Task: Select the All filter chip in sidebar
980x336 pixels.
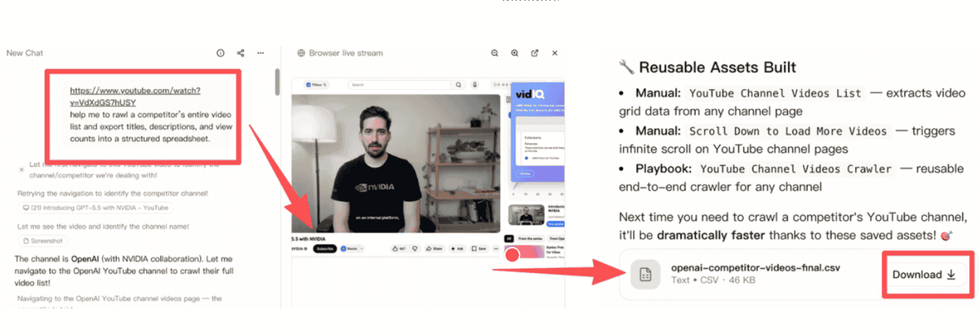Action: pos(509,238)
